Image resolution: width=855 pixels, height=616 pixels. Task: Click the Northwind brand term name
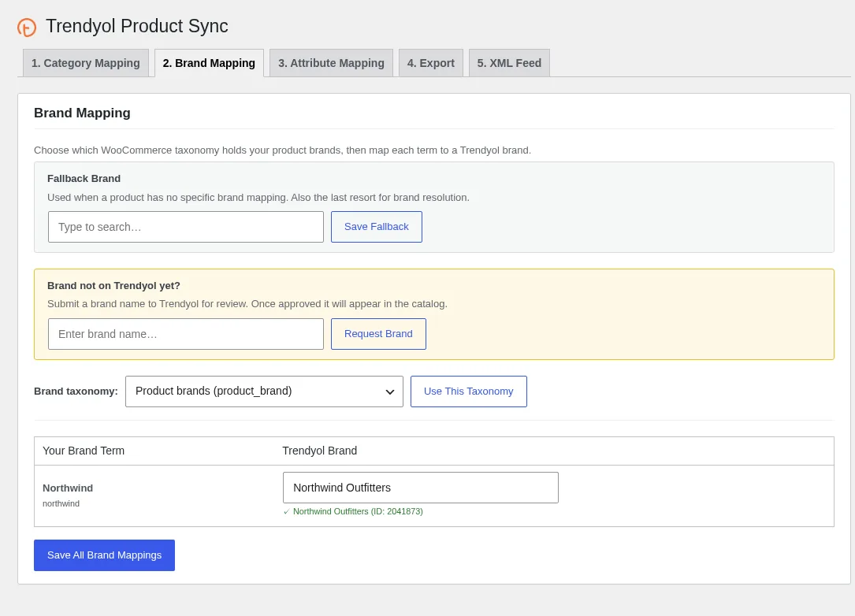click(68, 488)
